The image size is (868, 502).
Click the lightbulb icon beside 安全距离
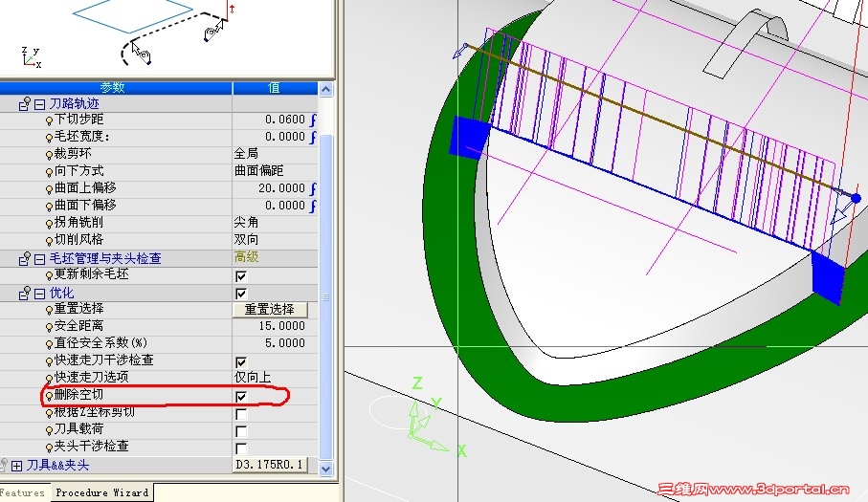[49, 327]
